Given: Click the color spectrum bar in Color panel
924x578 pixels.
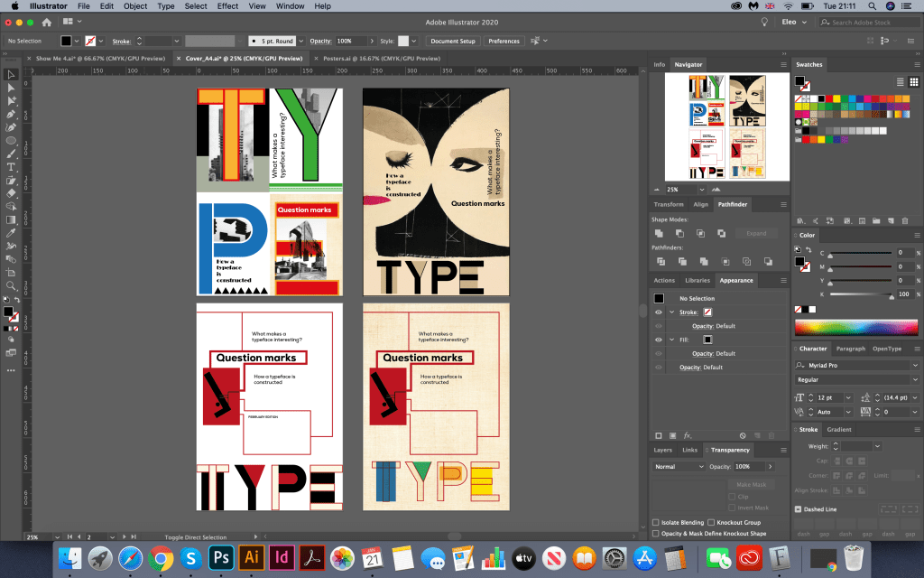Looking at the screenshot, I should pos(855,326).
